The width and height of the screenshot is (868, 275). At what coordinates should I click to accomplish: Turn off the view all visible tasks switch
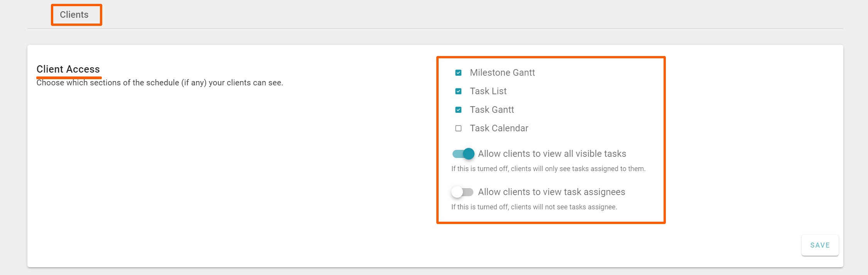point(463,154)
